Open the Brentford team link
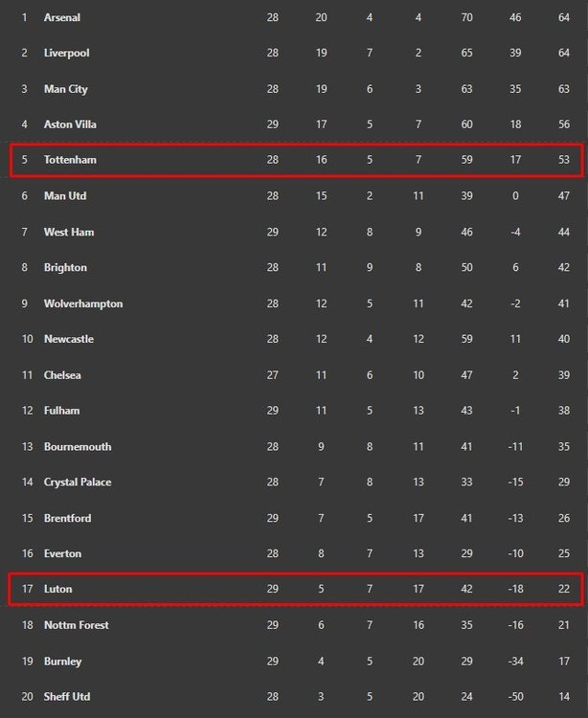Viewport: 588px width, 718px height. coord(68,518)
